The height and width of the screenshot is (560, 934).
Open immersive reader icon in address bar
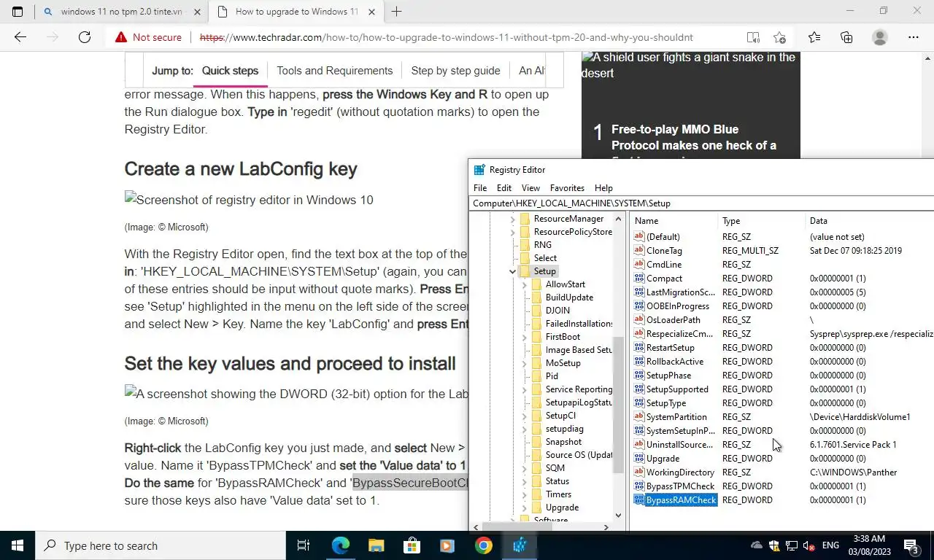753,37
